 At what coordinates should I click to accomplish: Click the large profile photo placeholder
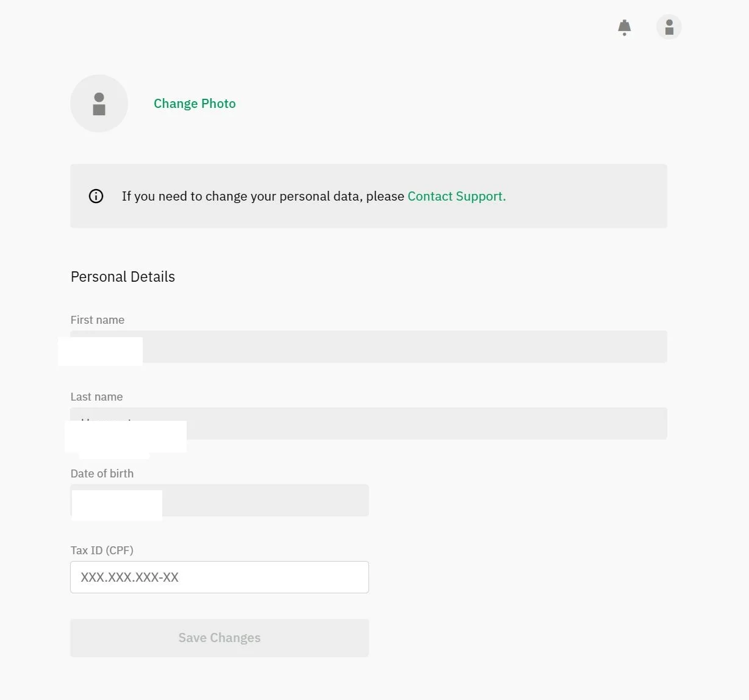tap(99, 104)
